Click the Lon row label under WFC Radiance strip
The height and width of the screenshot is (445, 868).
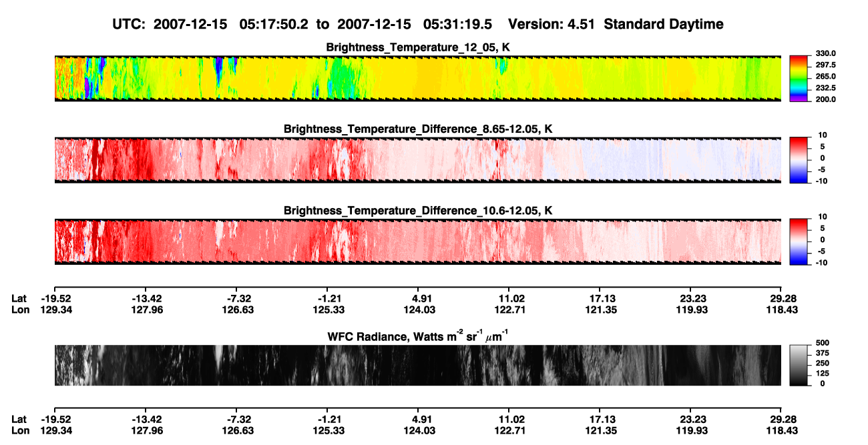pos(20,430)
